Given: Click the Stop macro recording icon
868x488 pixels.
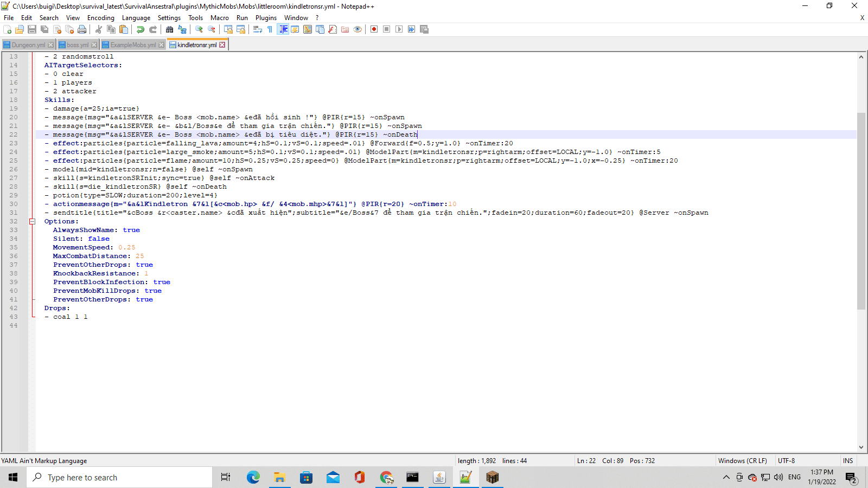Looking at the screenshot, I should pyautogui.click(x=387, y=29).
